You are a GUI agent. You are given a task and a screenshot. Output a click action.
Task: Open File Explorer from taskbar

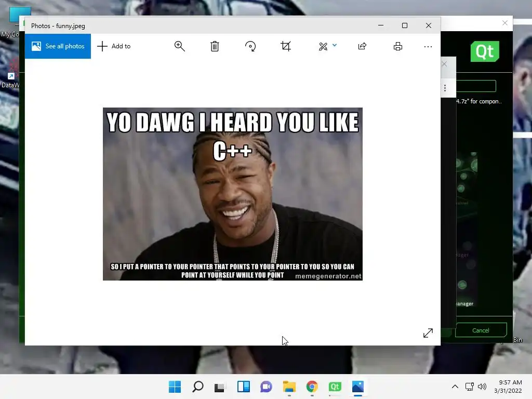289,387
